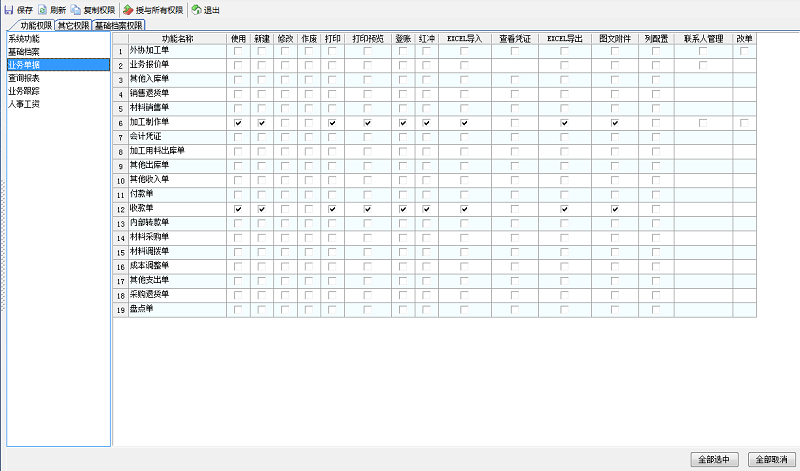Enable 使用 permission for 外协加工单
Screen dimensions: 800x471
[238, 51]
